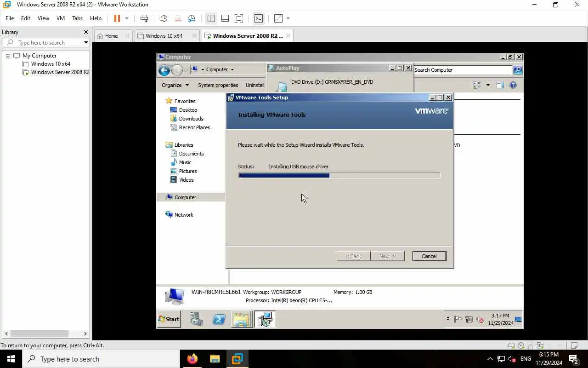This screenshot has height=368, width=588.
Task: Click the VMware Tools installation progress bar
Action: coord(339,175)
